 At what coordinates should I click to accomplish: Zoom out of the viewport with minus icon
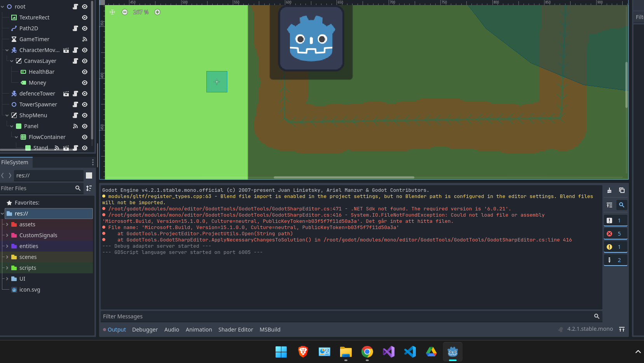125,12
